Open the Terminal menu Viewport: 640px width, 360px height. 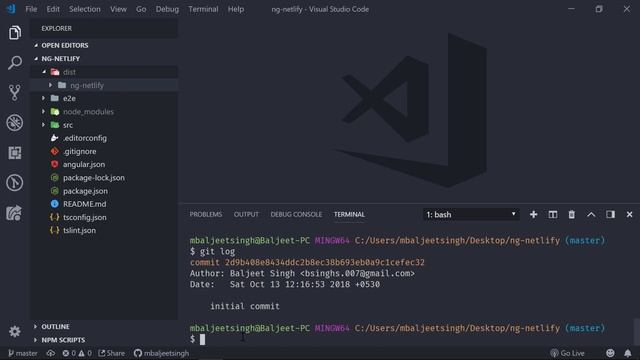[203, 9]
